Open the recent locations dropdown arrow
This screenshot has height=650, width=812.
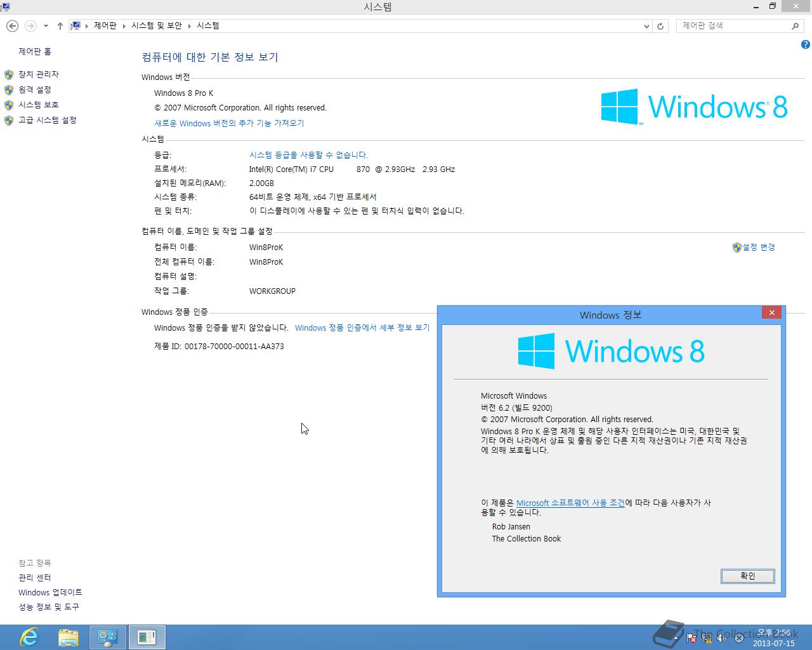(46, 26)
